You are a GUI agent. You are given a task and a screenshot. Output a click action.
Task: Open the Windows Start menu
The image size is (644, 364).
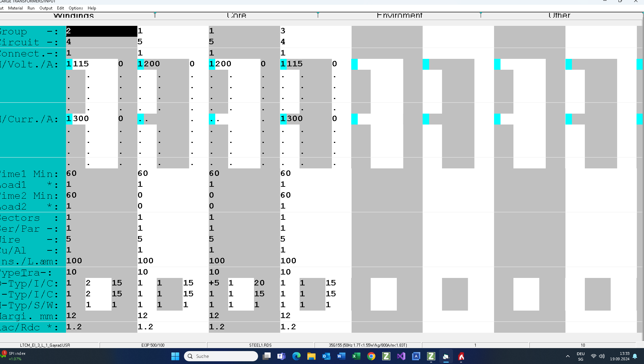click(x=175, y=356)
